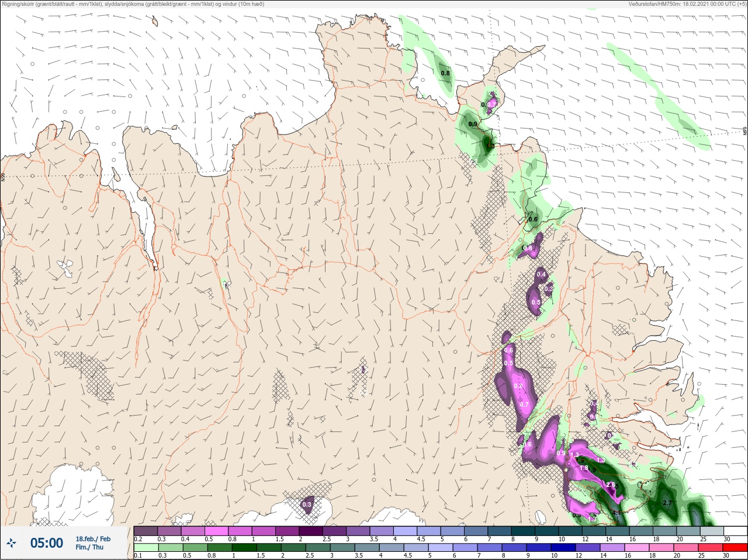Click the 2.7 rainfall value on the map
748x560 pixels.
(x=668, y=503)
